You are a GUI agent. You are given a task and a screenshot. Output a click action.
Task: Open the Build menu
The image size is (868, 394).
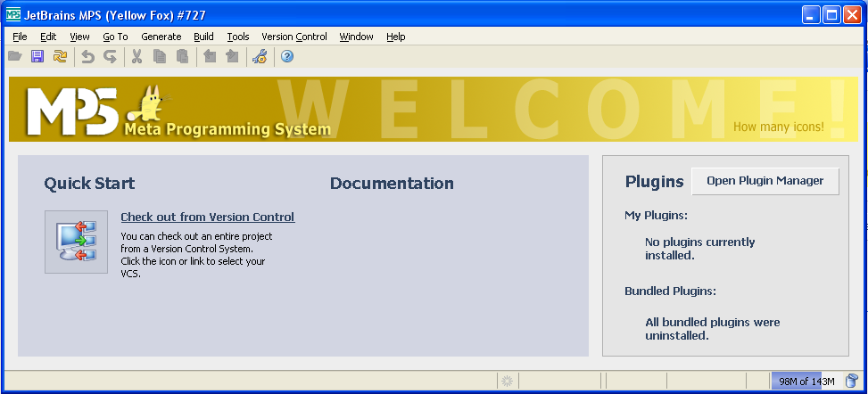(203, 37)
